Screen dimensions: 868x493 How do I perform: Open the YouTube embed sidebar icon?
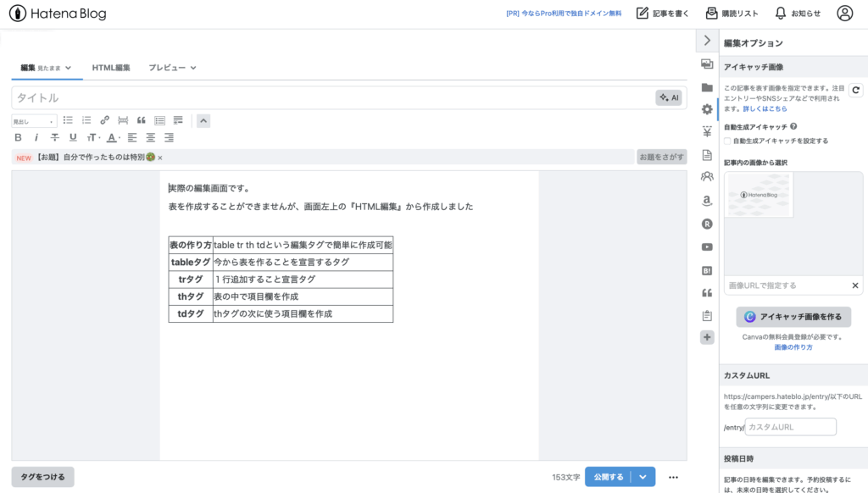coord(707,247)
